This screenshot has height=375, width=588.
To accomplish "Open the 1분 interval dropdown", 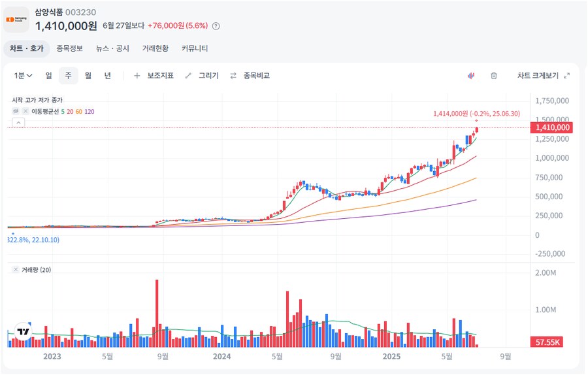I will (x=24, y=76).
